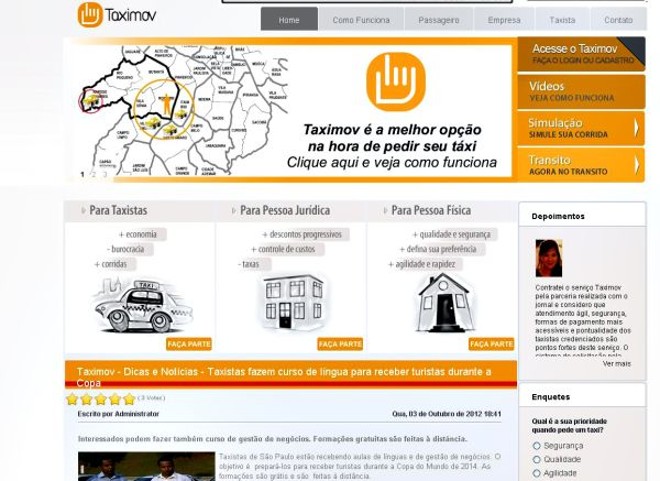
Task: Select the Qualidade poll option
Action: tap(537, 459)
